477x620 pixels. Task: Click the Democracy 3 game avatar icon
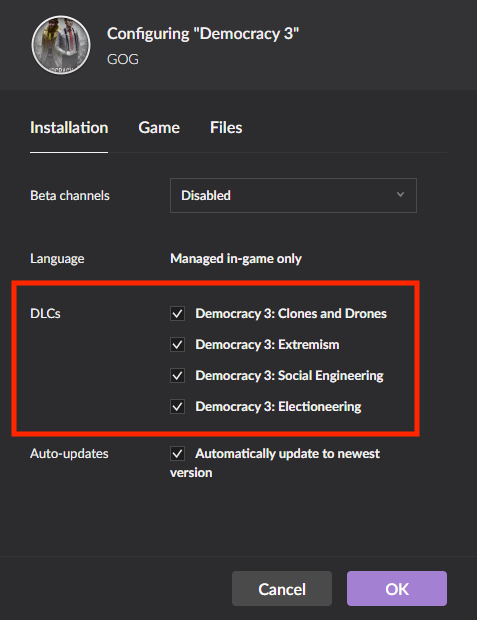[x=61, y=45]
